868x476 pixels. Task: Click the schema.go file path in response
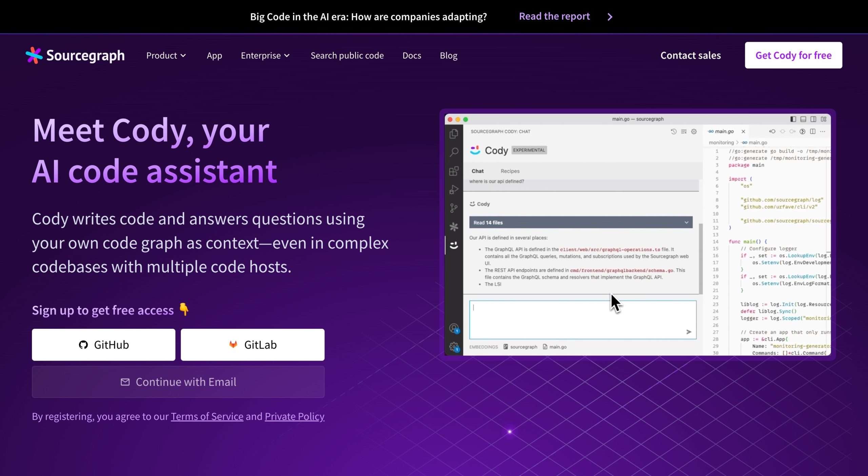622,270
